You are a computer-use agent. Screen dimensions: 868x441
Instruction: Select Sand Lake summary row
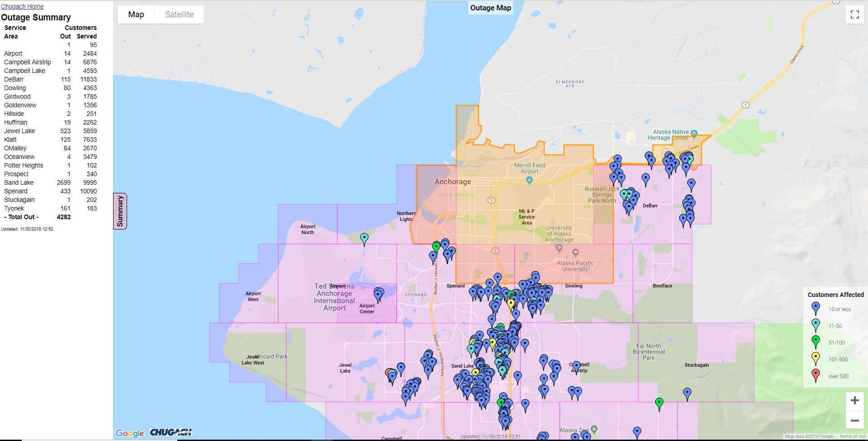pos(50,182)
